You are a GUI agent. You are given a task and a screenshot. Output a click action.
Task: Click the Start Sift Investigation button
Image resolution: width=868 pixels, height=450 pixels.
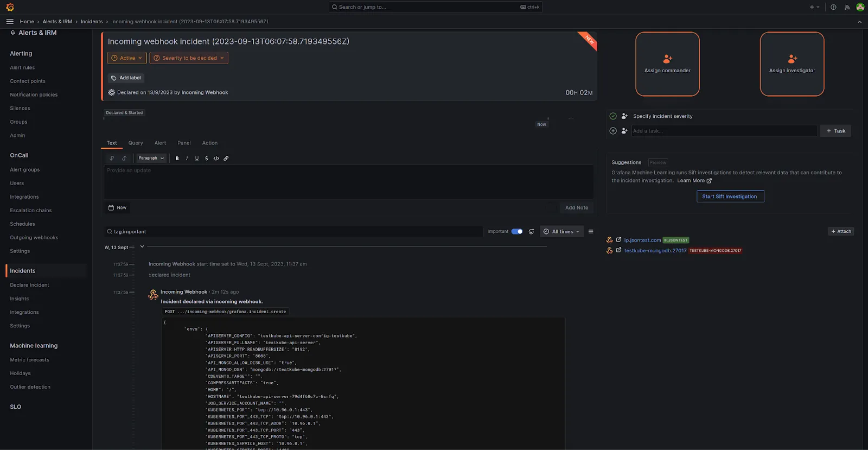coord(730,197)
